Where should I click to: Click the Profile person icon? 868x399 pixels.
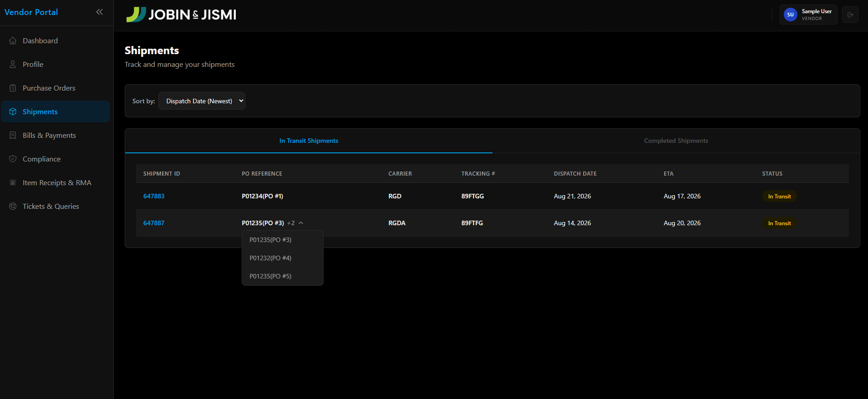pos(13,64)
